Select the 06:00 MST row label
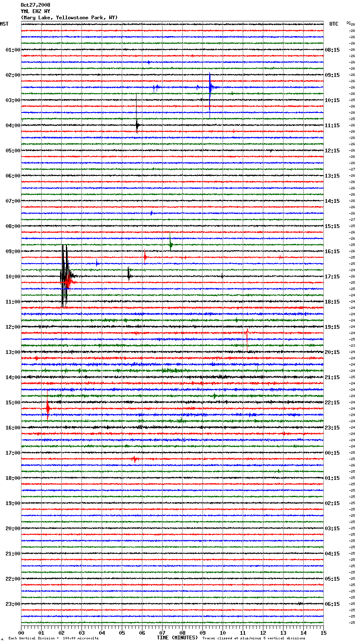 coord(13,176)
